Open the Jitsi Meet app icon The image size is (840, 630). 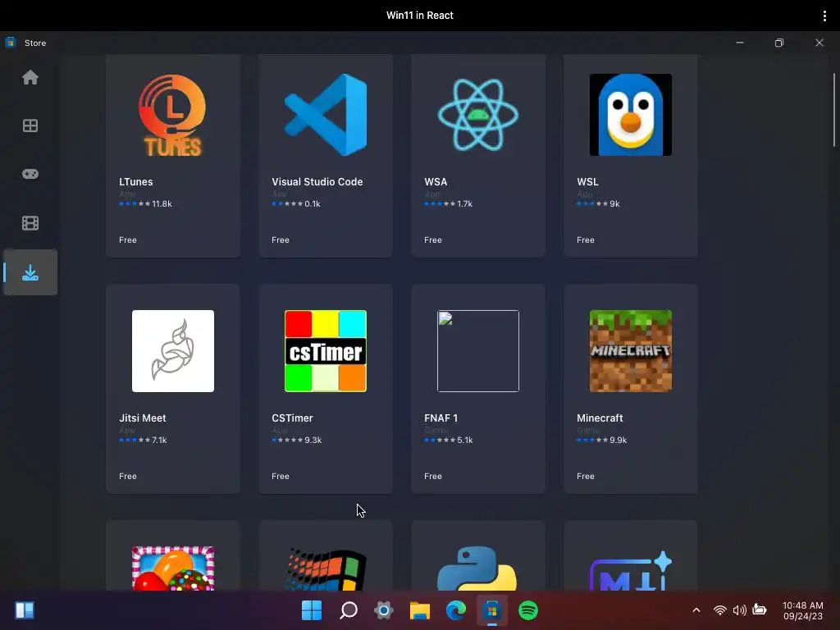pyautogui.click(x=172, y=351)
